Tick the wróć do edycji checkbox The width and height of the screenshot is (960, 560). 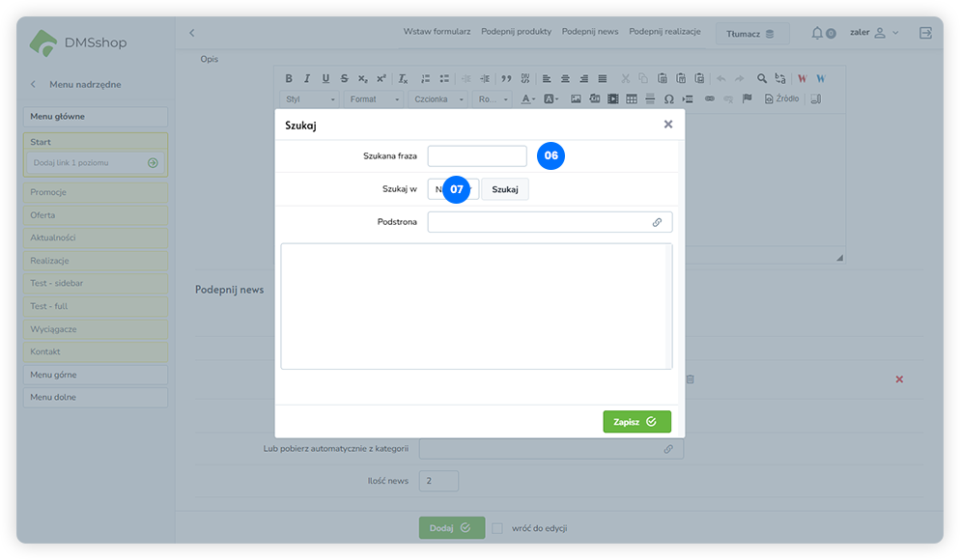pyautogui.click(x=497, y=528)
